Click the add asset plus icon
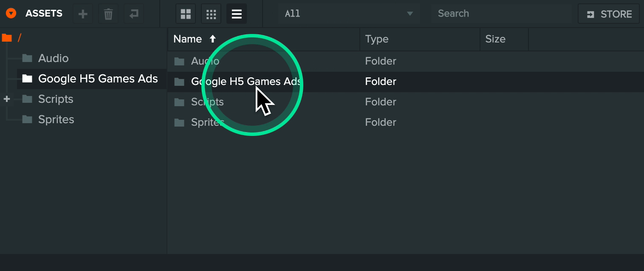This screenshot has width=644, height=271. click(x=83, y=14)
